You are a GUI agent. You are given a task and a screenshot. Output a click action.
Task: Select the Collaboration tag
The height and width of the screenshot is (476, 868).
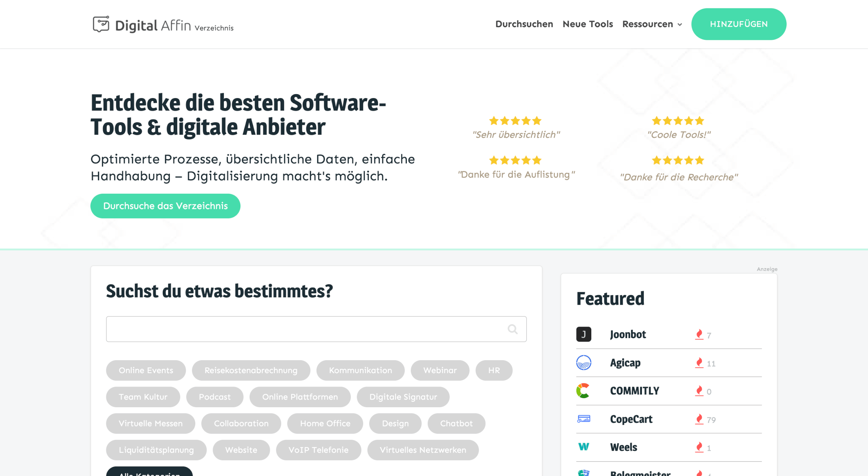click(241, 424)
